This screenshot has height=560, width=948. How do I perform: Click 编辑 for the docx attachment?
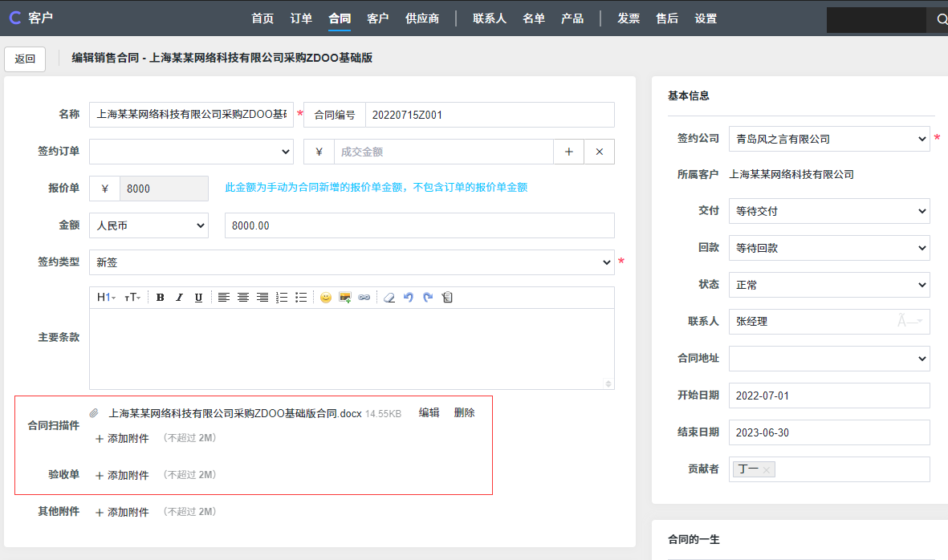429,412
